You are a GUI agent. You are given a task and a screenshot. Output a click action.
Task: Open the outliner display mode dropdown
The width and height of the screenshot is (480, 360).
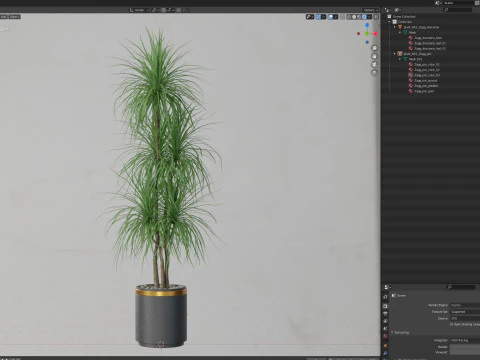click(x=398, y=10)
